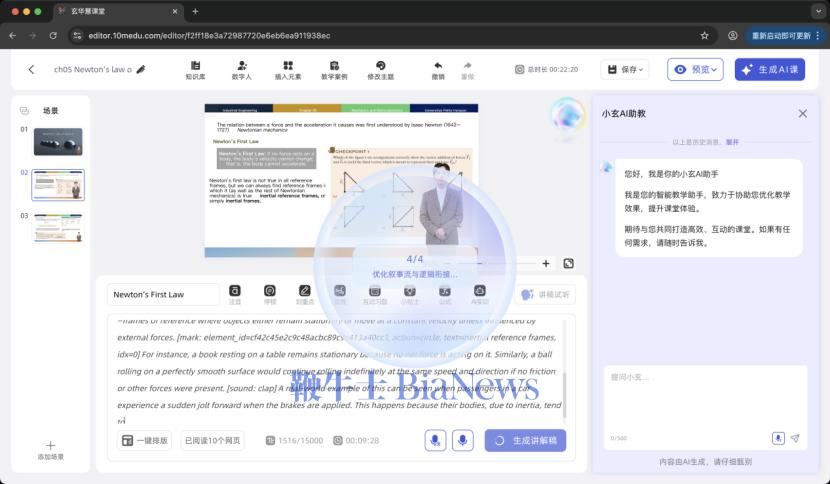Open the browser profile icon
The height and width of the screenshot is (484, 830).
click(x=733, y=35)
